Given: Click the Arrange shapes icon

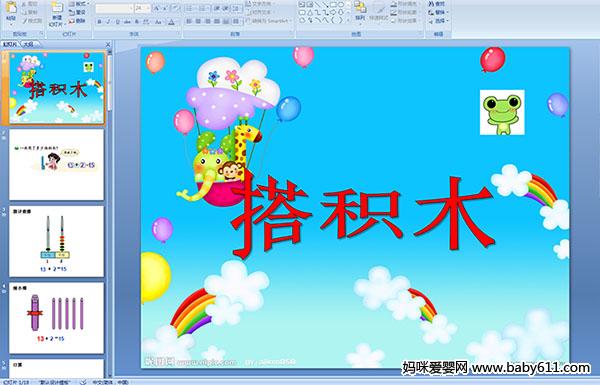Looking at the screenshot, I should 360,7.
